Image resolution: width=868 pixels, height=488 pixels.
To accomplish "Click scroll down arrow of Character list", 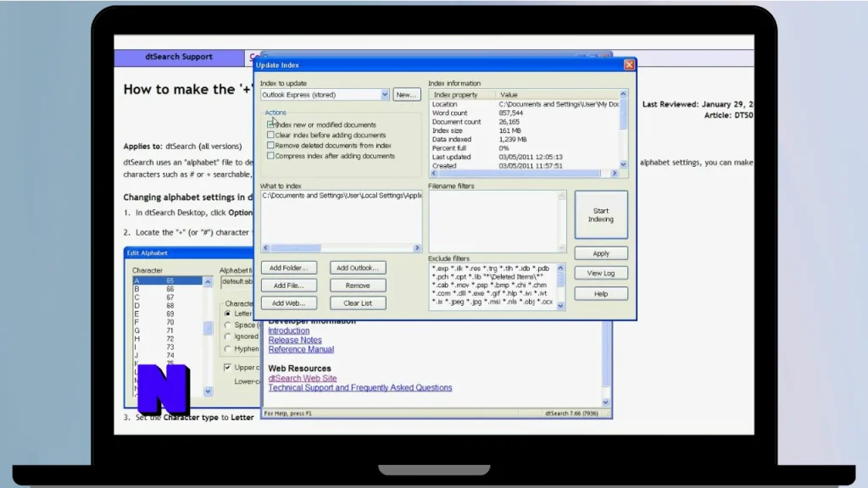I will (x=208, y=391).
